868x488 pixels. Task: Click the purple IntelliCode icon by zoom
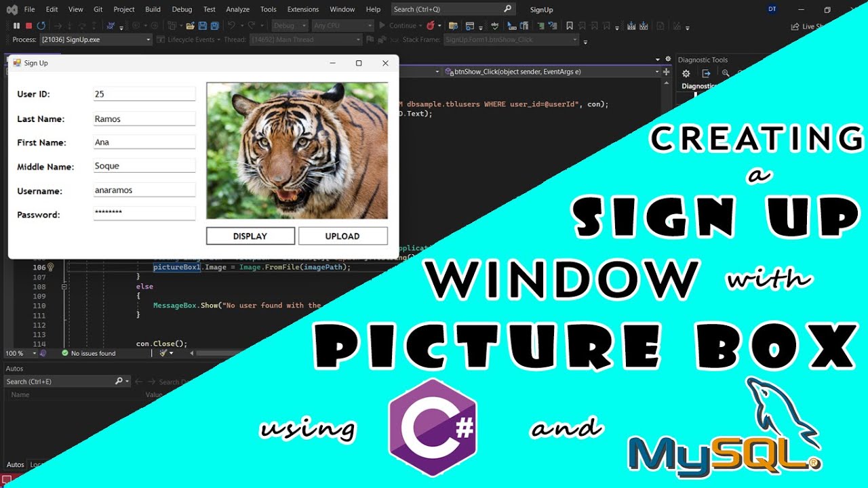coord(43,353)
